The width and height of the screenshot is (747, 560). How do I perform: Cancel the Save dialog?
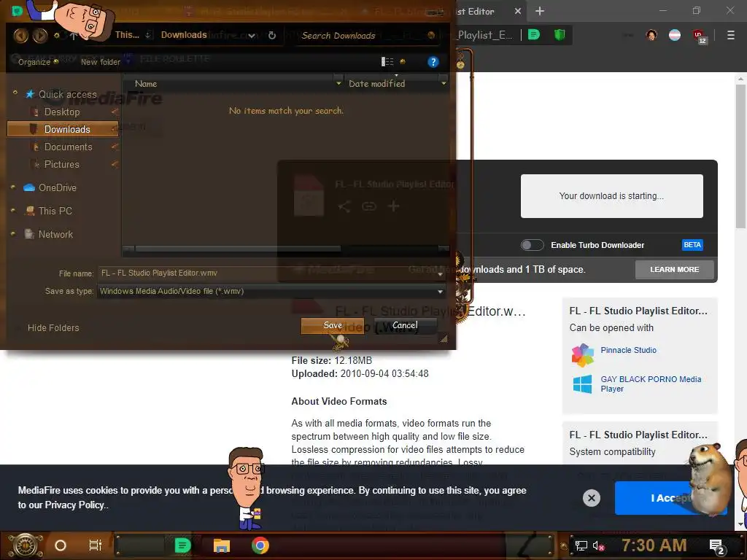point(405,325)
